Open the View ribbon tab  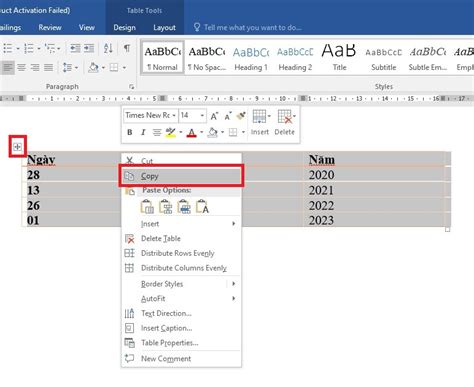87,27
